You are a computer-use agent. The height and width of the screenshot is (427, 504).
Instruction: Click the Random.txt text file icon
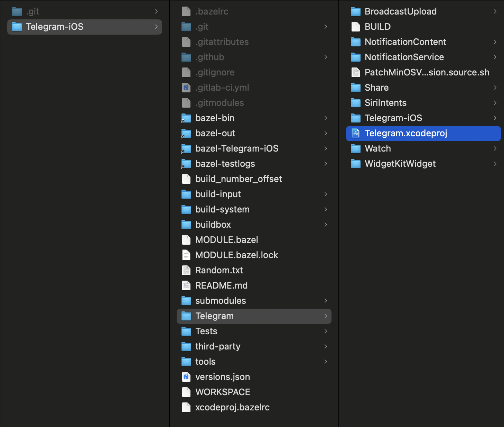point(186,270)
